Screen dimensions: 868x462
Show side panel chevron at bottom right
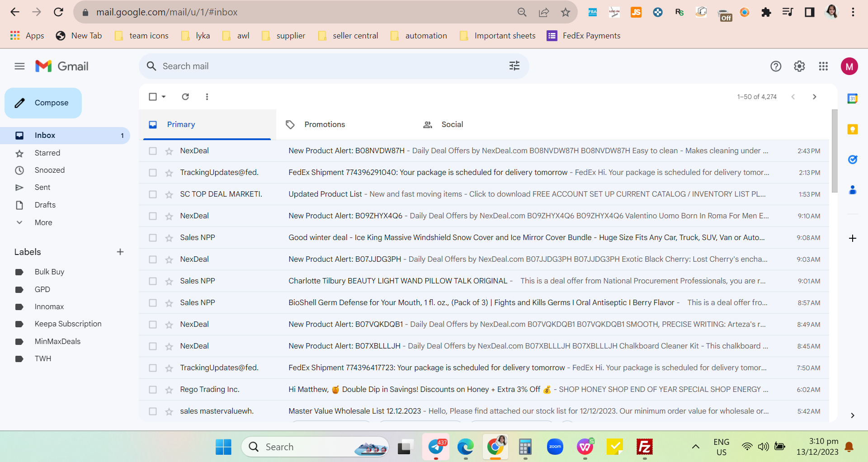[852, 415]
